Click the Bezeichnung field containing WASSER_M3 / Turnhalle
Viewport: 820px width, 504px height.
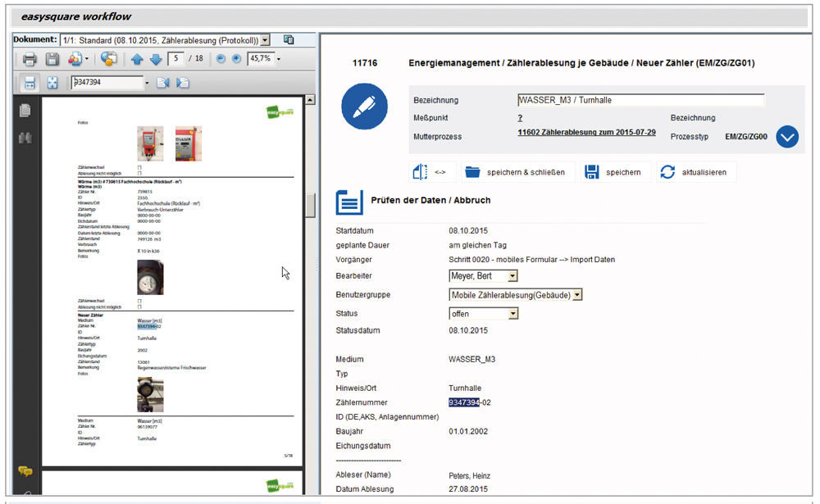click(640, 100)
